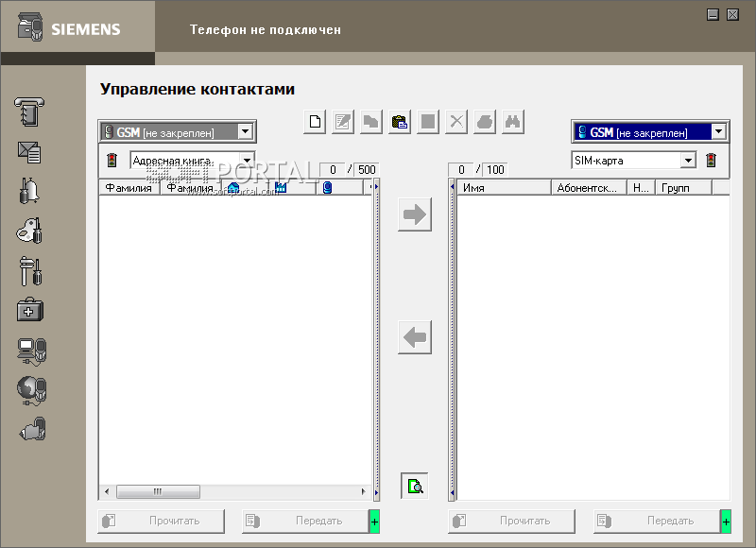
Task: Close the Siemens window
Action: [733, 15]
